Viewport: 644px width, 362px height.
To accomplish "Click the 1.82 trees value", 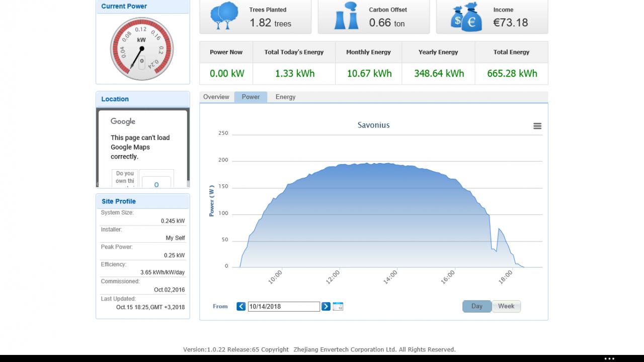I will (x=270, y=23).
